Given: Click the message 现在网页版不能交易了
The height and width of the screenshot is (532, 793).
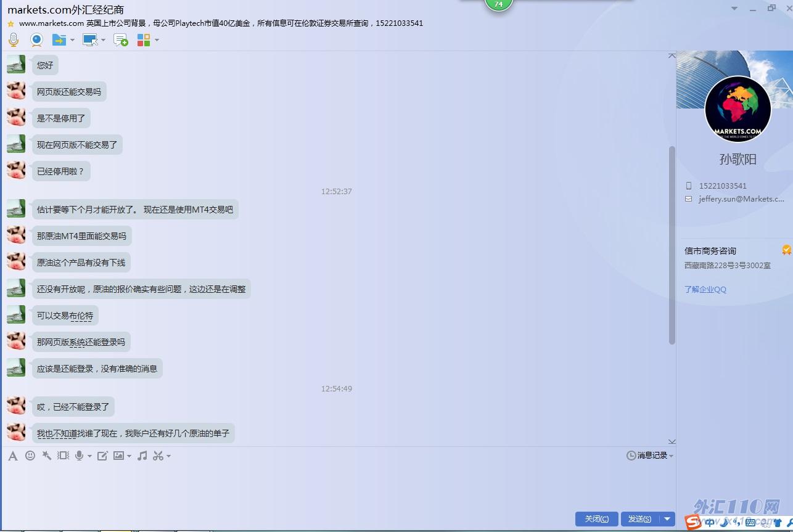Looking at the screenshot, I should pos(77,145).
